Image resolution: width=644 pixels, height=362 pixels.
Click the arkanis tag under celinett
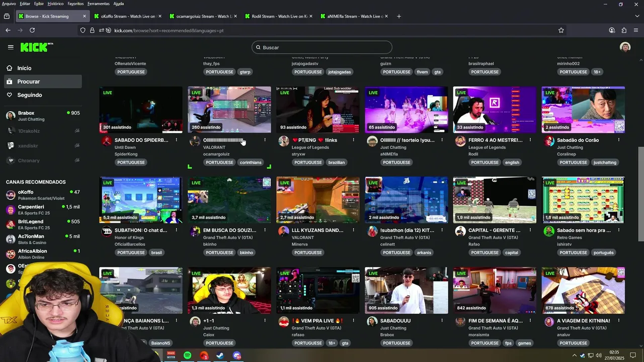[424, 252]
